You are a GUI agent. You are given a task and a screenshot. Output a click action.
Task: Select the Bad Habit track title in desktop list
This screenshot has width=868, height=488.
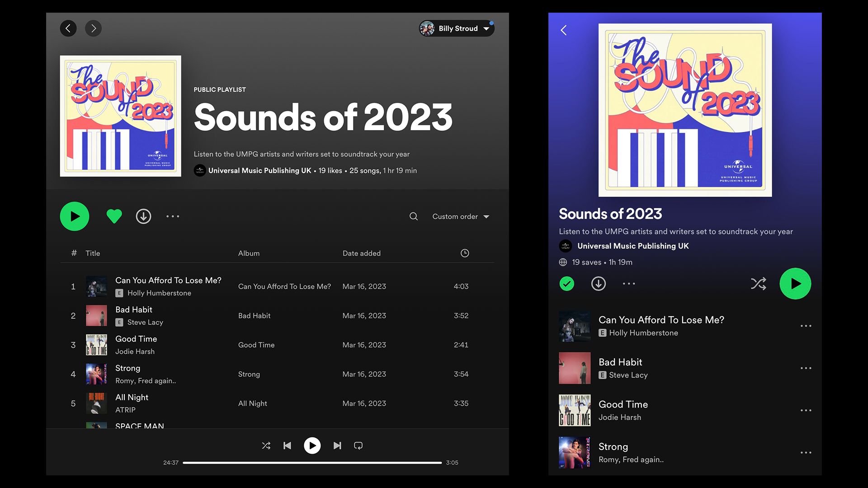point(134,310)
